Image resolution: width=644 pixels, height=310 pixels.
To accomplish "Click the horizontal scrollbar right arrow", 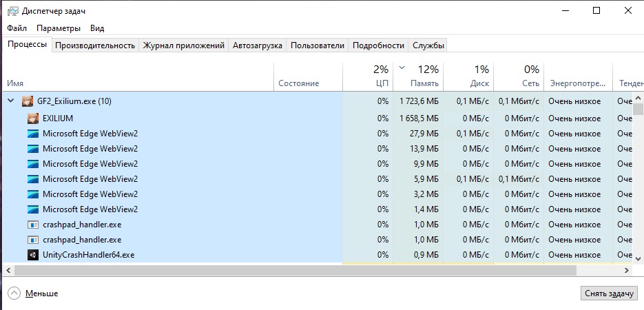I will click(x=627, y=270).
